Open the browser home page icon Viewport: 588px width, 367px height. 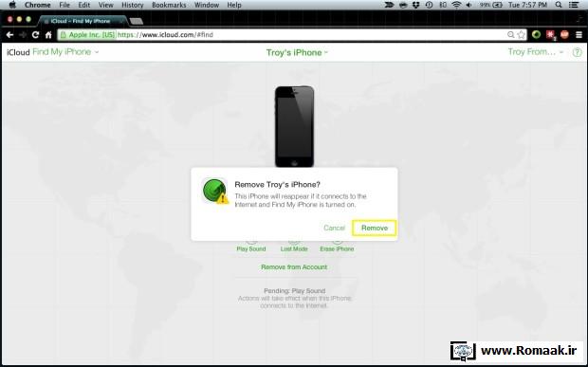[x=48, y=35]
